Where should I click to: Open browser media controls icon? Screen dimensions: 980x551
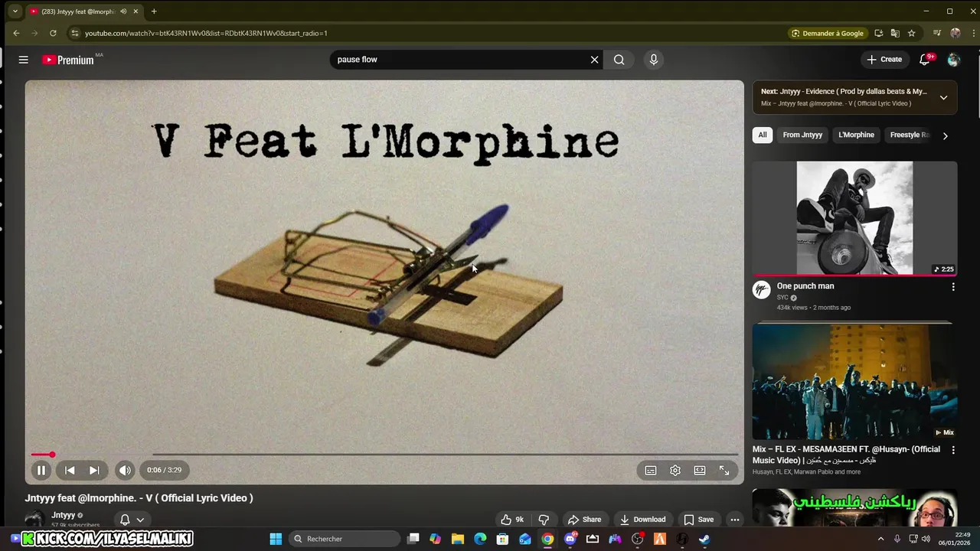937,34
